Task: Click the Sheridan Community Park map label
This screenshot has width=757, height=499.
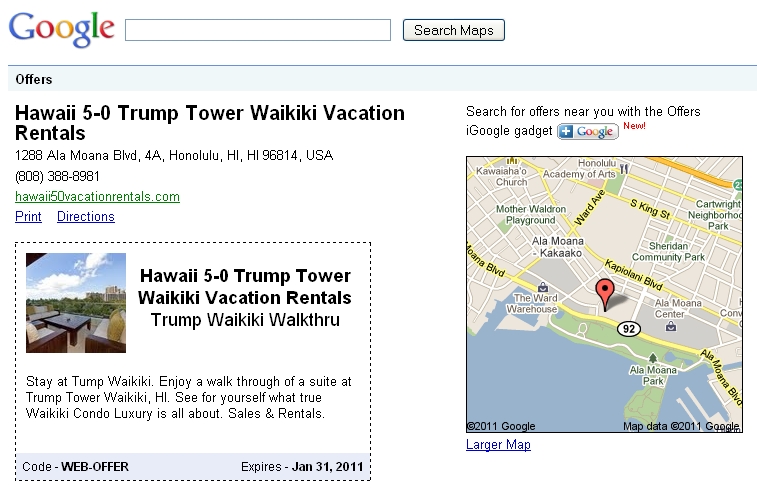Action: (x=668, y=251)
